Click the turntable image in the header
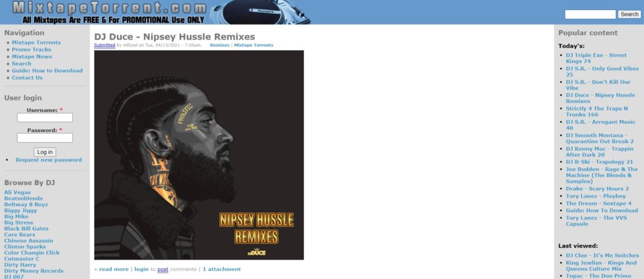The height and width of the screenshot is (279, 644). point(260,12)
